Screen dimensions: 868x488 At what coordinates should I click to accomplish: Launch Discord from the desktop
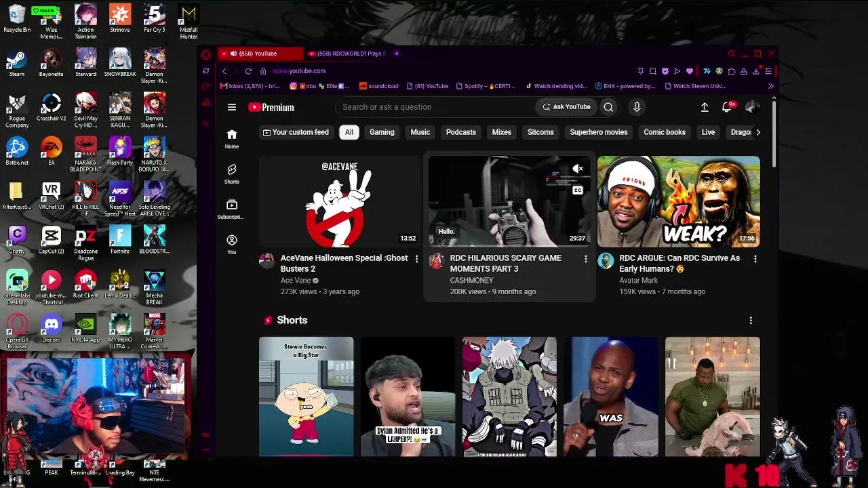(x=51, y=329)
